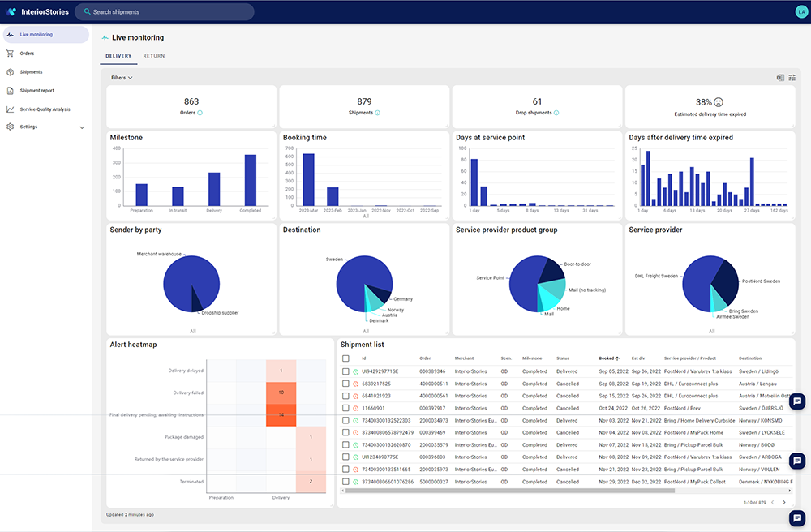Click the 879 Shipments summary card
811x532 pixels.
click(364, 106)
